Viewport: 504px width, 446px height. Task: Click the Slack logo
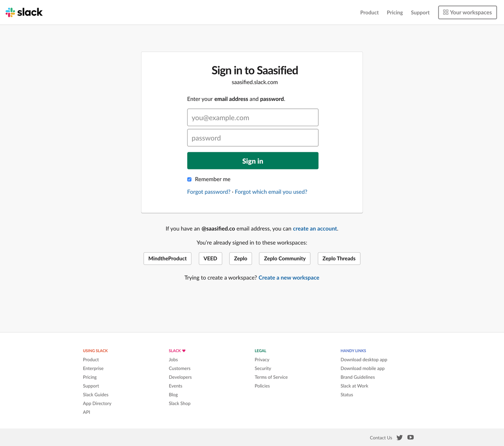[24, 12]
